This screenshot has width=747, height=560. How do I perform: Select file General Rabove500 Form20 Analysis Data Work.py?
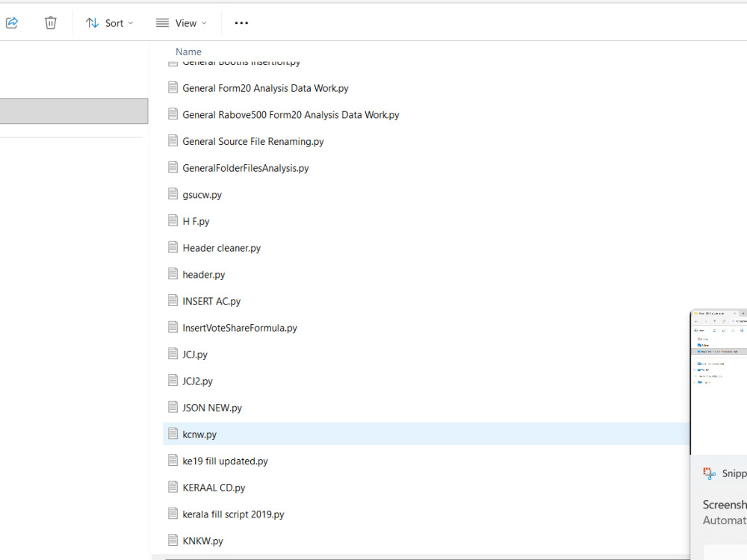(291, 115)
